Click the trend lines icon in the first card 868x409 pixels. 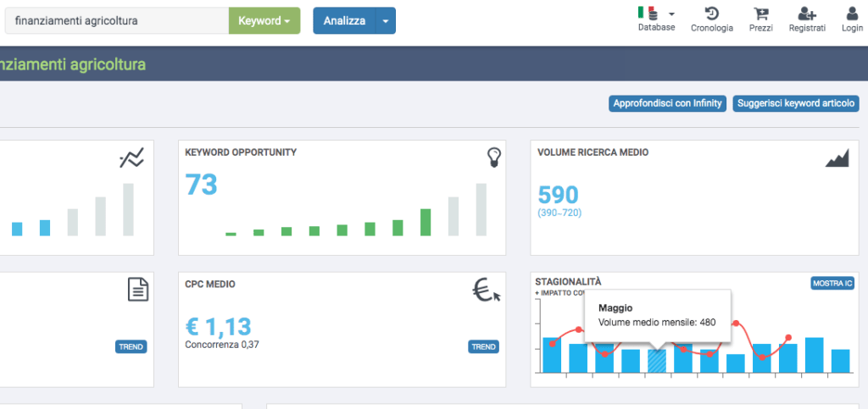point(131,158)
